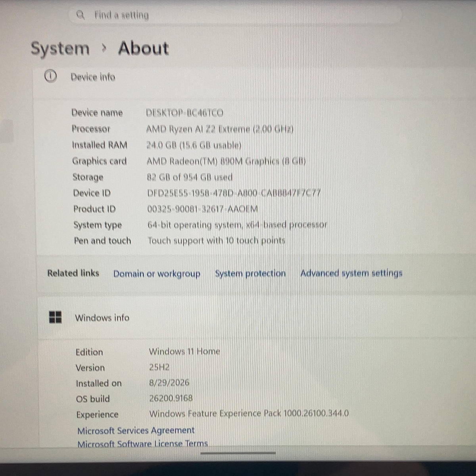Open Microsoft Software License Terms link
The image size is (476, 476).
click(142, 443)
